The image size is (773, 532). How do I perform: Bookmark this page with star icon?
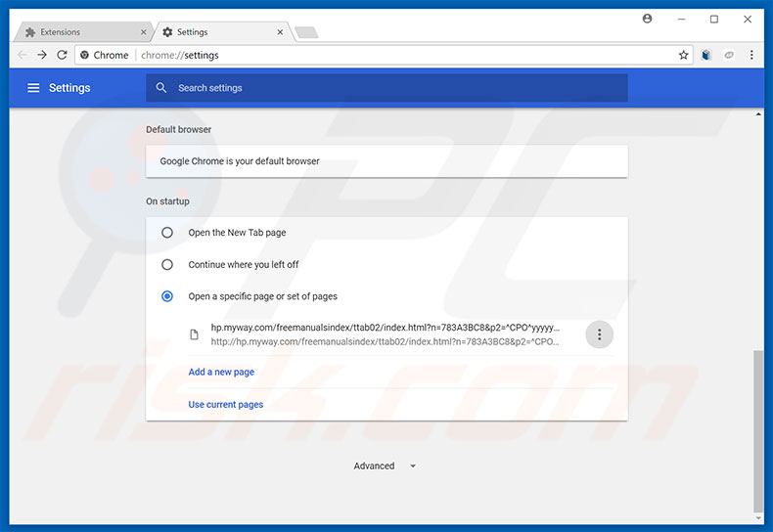pos(683,55)
